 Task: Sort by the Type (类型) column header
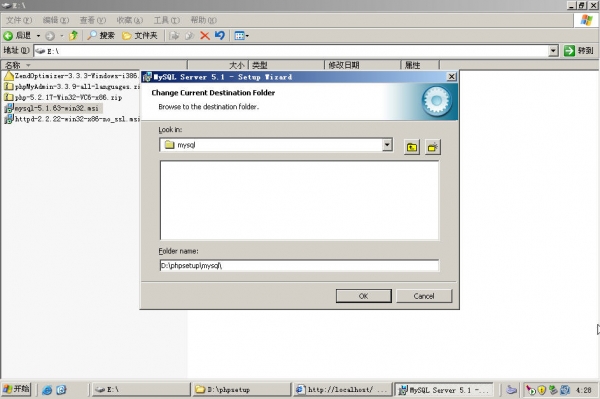pos(286,65)
